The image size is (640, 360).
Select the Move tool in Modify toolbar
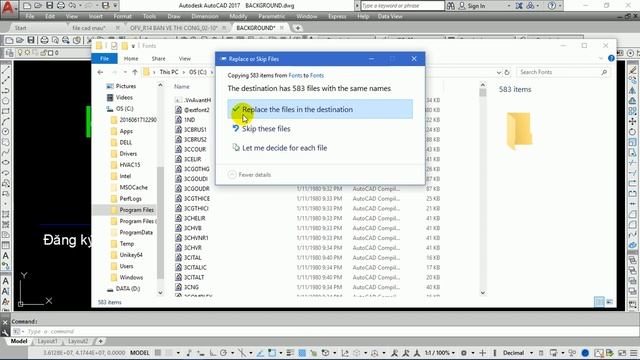click(633, 121)
